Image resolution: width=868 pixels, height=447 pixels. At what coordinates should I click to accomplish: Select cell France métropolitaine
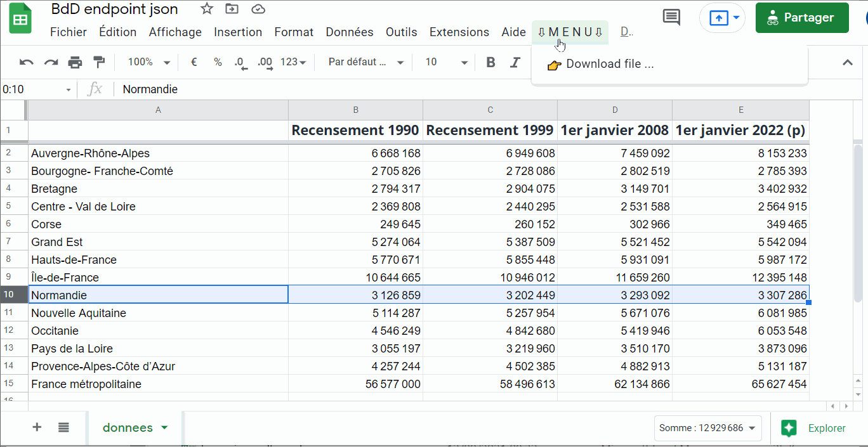(158, 384)
